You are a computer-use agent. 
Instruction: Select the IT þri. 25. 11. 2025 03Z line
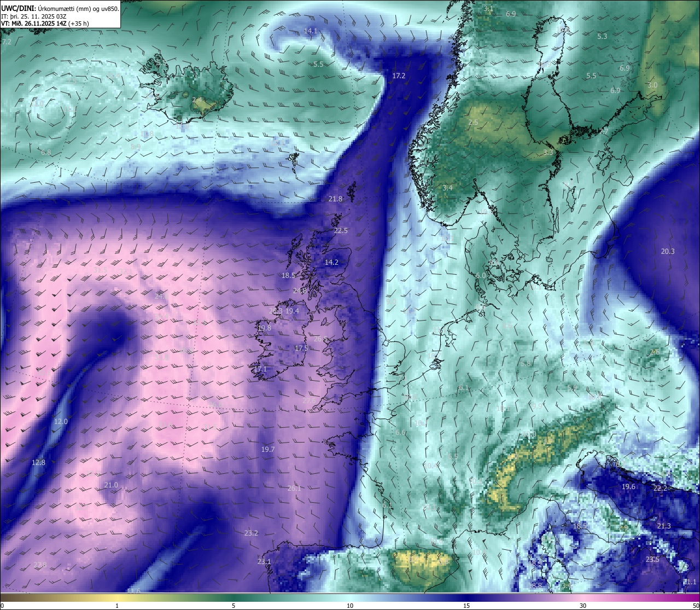33,16
